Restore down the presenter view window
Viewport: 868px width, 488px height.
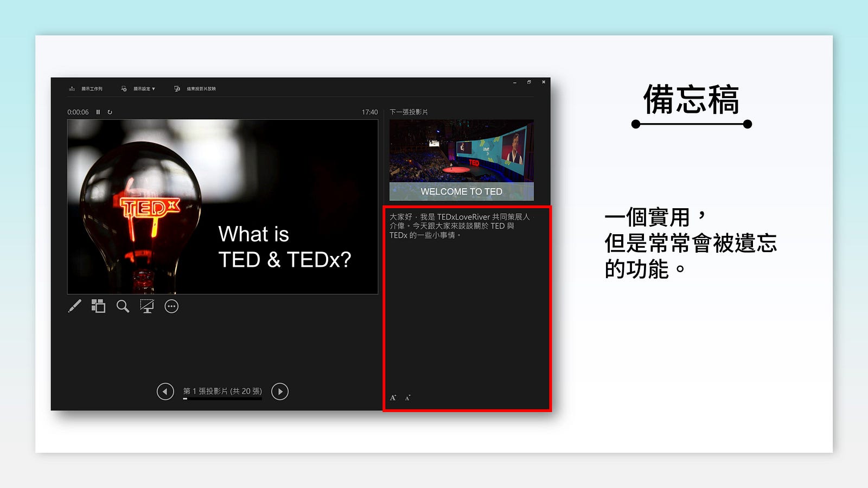(529, 82)
